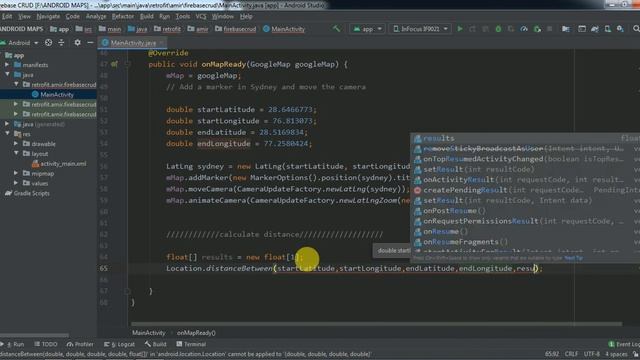Collapse onMapReady method fold marker
640x360 pixels.
pos(127,64)
